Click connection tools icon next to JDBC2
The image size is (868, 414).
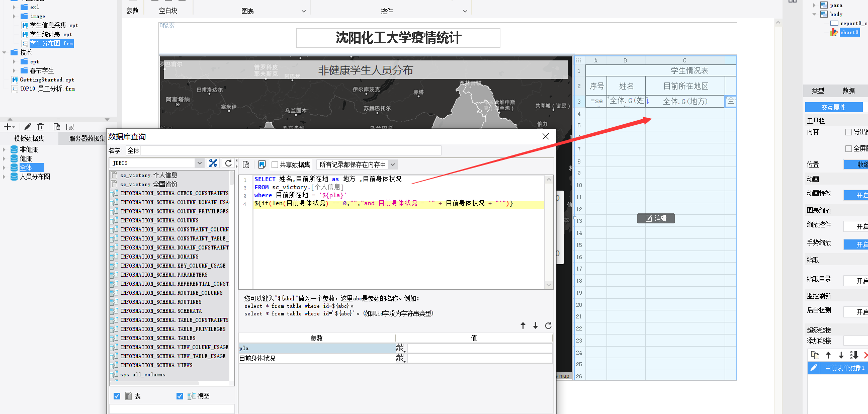[213, 163]
